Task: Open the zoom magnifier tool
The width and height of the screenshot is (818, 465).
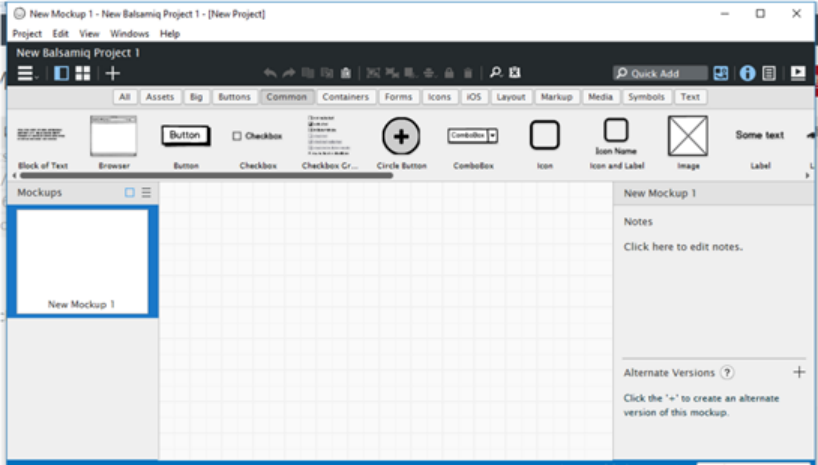Action: pos(496,73)
